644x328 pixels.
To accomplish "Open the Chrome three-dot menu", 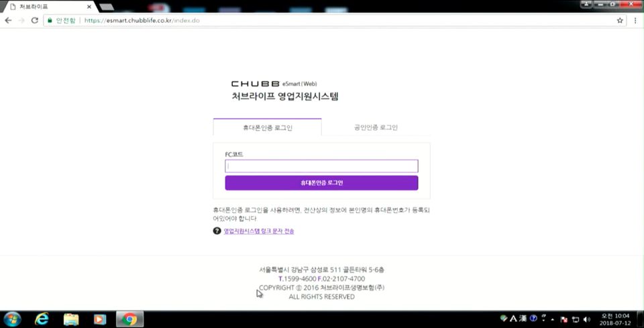I will point(635,21).
